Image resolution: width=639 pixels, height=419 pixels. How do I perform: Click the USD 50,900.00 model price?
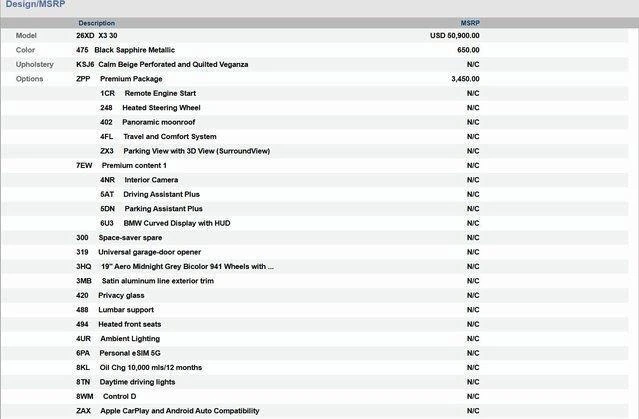click(454, 35)
